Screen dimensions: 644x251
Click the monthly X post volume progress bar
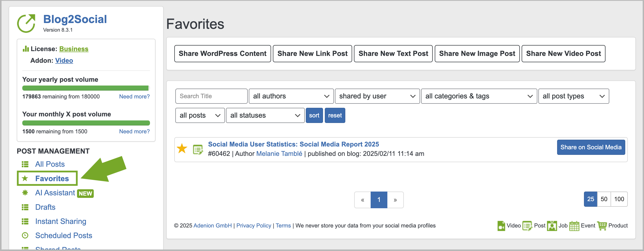[x=86, y=123]
